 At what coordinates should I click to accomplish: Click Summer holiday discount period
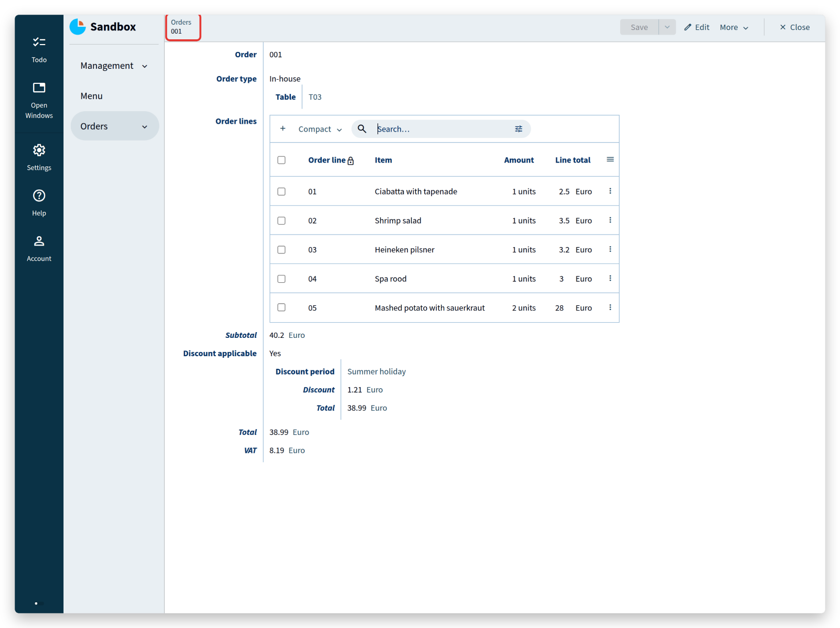click(376, 371)
